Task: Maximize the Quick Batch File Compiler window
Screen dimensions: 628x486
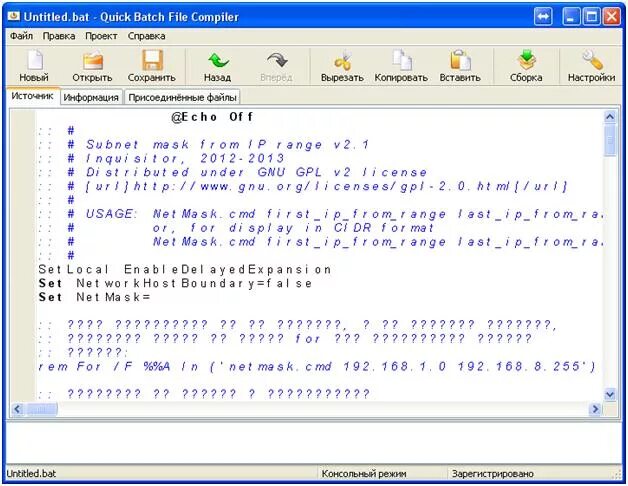Action: tap(592, 17)
